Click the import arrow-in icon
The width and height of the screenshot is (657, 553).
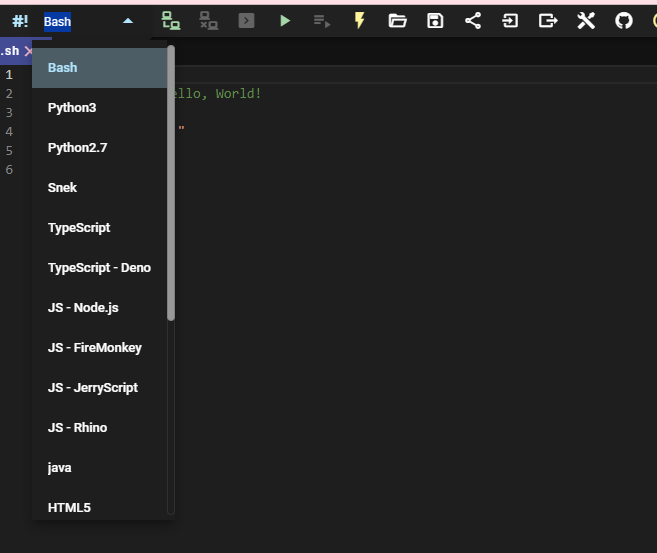[x=510, y=21]
